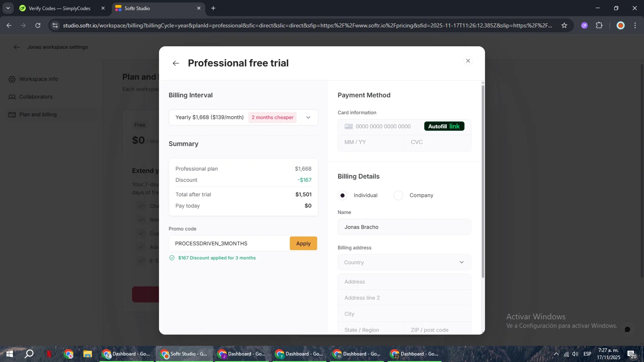Click the card number field
Screen dimensions: 644x362
(x=382, y=127)
